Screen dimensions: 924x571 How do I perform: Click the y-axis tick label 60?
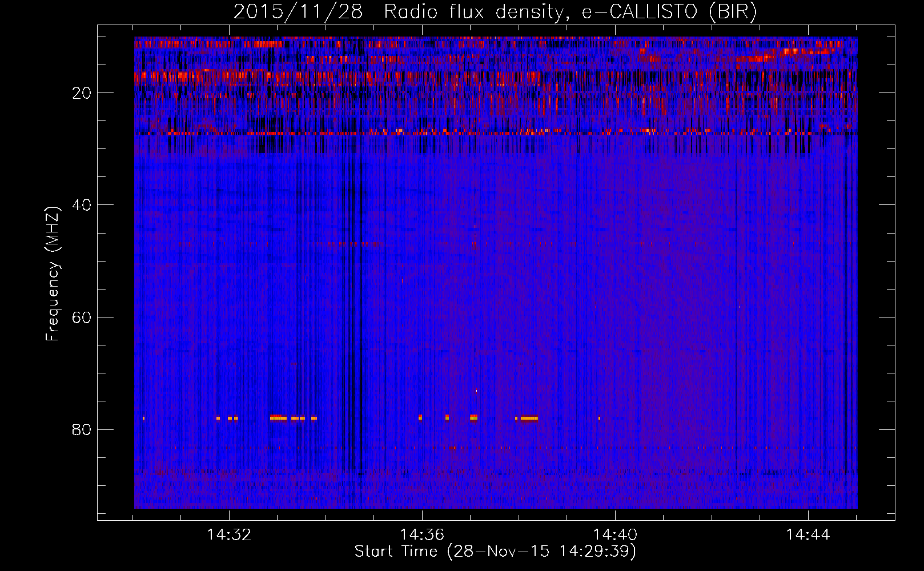click(x=82, y=317)
